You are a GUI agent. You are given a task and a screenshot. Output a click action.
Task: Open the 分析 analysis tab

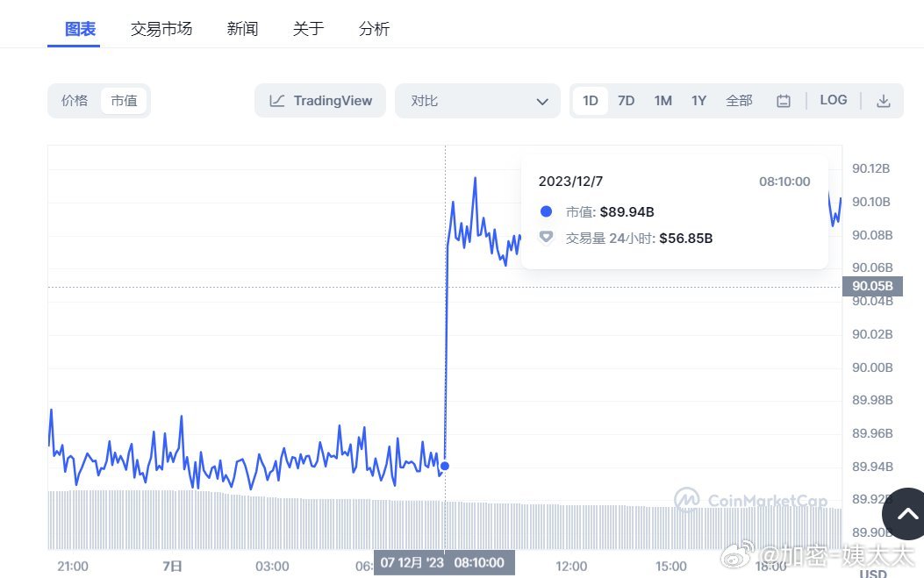374,29
